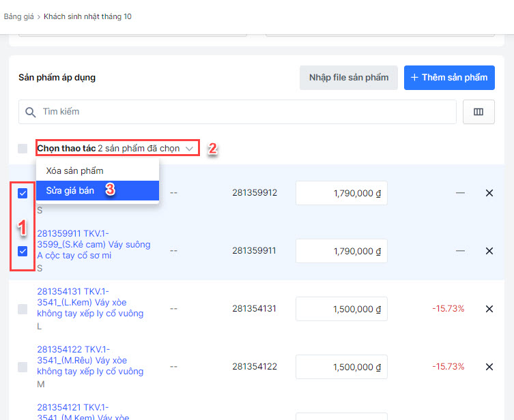Click -15.73% discount for row 281354131

coord(448,308)
